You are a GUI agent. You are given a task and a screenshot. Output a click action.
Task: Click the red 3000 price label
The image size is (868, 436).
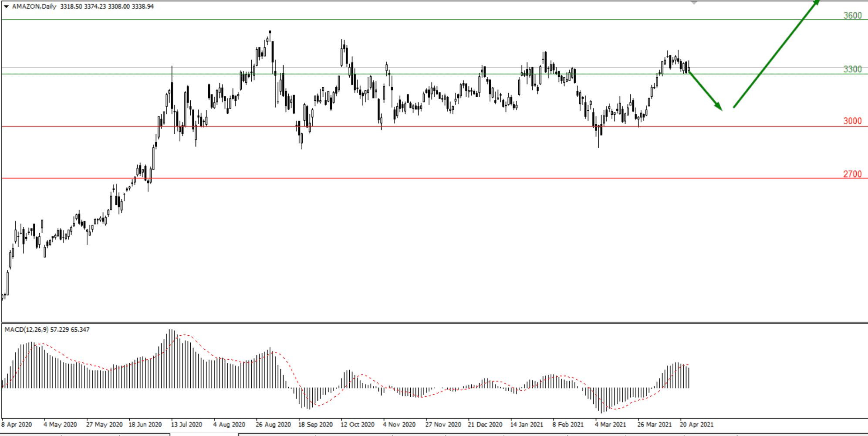click(x=852, y=121)
